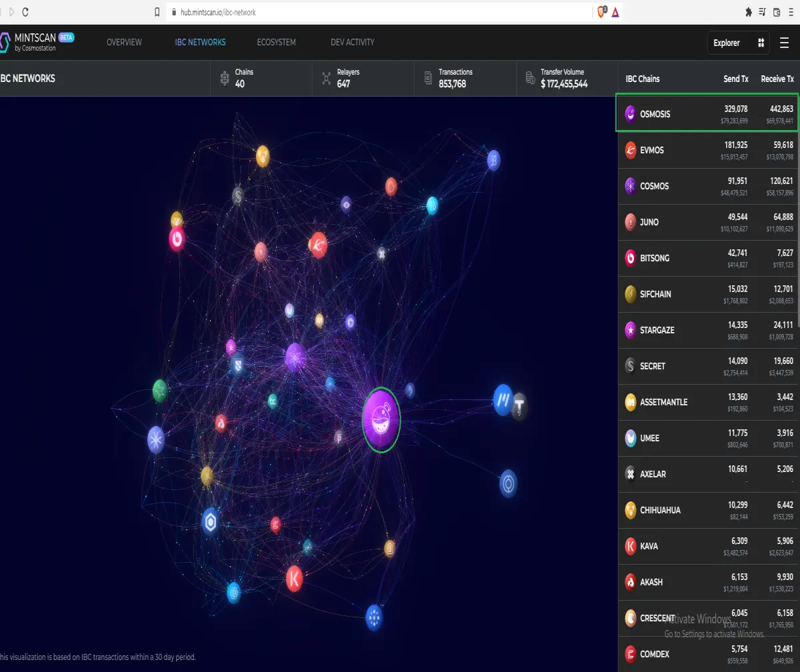The width and height of the screenshot is (800, 672).
Task: Click transfer volume $ 172,455,544
Action: (x=564, y=84)
